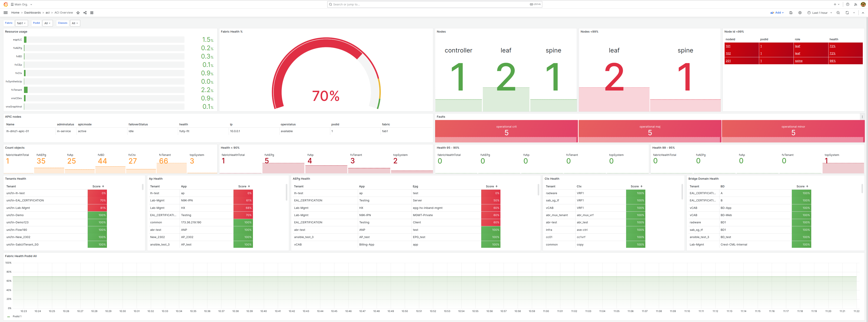Click the Add panel button
868x322 pixels.
coord(777,13)
